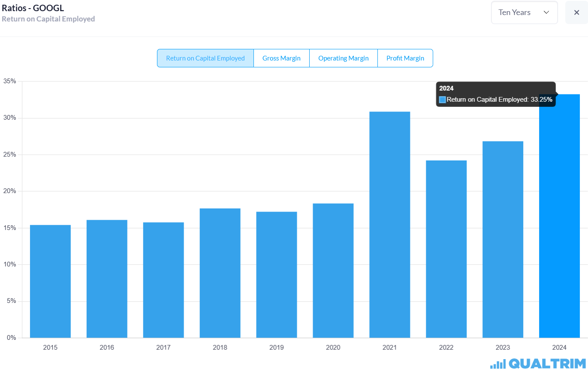Open the Ten Years period dropdown
This screenshot has height=372, width=588.
tap(524, 12)
